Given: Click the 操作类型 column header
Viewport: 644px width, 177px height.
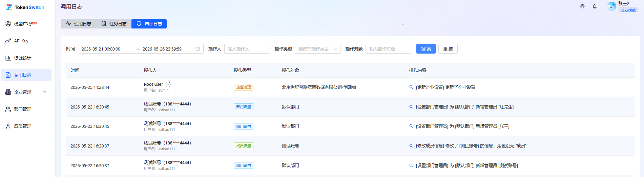Looking at the screenshot, I should [242, 70].
